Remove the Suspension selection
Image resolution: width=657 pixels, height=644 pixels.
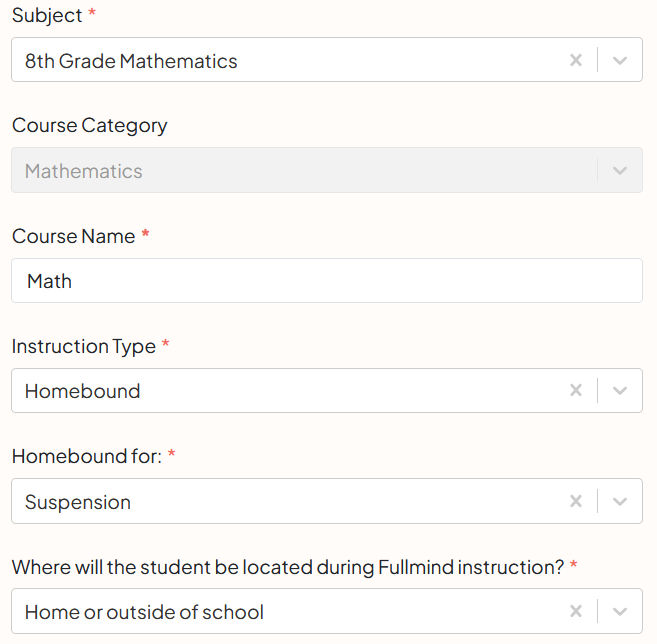click(576, 501)
